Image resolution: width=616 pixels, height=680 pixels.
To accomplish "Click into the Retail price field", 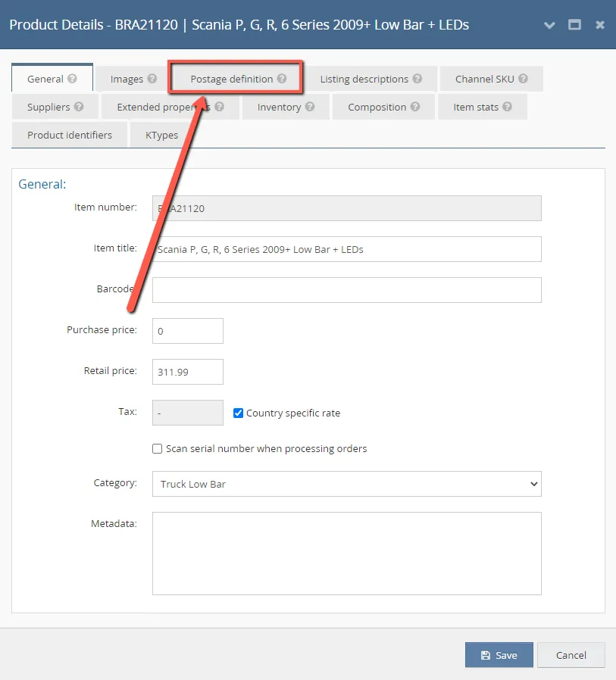I will [187, 372].
